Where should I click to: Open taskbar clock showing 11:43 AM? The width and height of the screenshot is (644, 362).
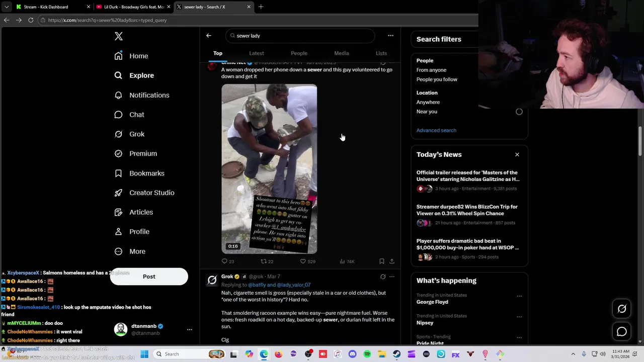[x=621, y=354]
